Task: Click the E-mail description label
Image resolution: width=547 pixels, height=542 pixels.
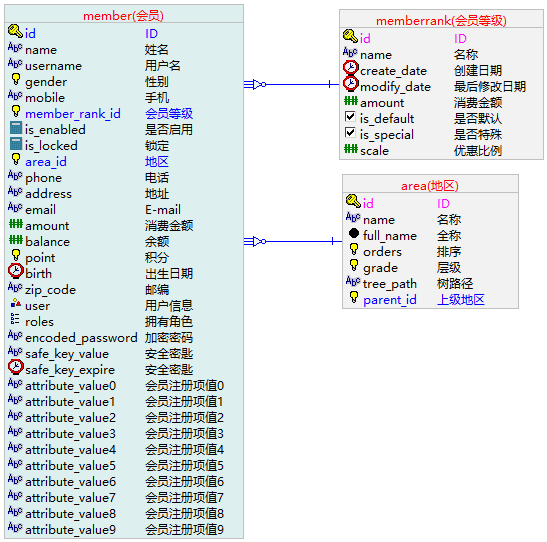Action: point(163,210)
